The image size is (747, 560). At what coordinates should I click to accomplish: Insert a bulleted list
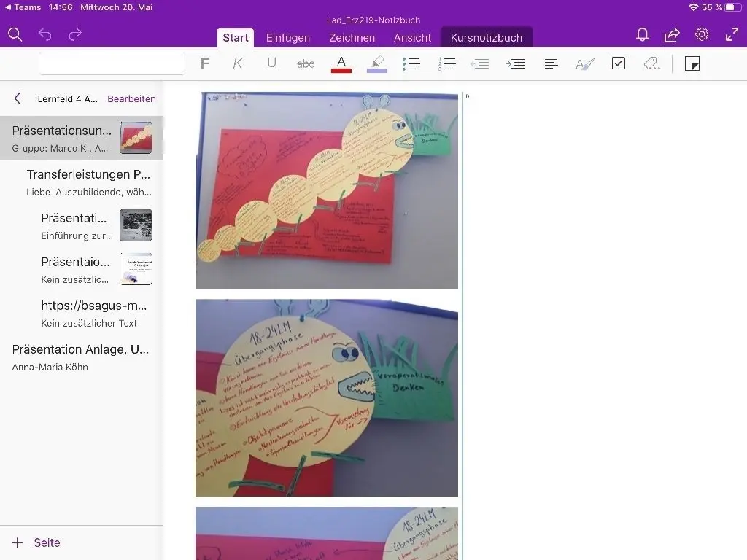click(411, 64)
